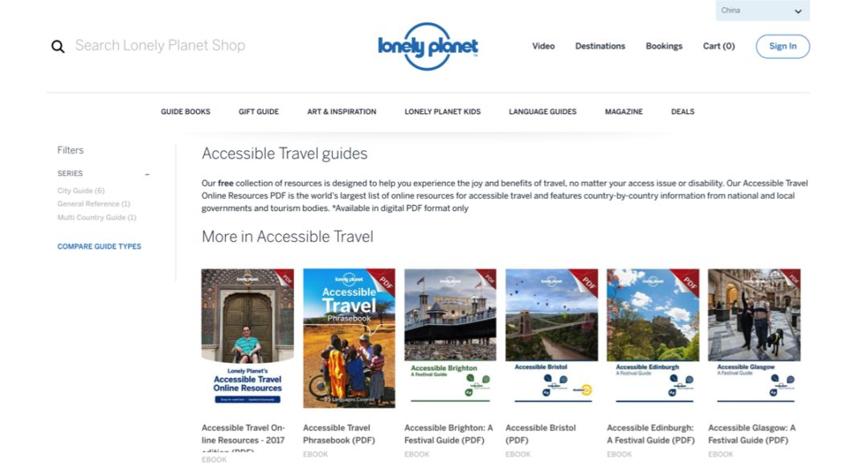Filter by City Guide series
The height and width of the screenshot is (469, 868).
pos(81,191)
